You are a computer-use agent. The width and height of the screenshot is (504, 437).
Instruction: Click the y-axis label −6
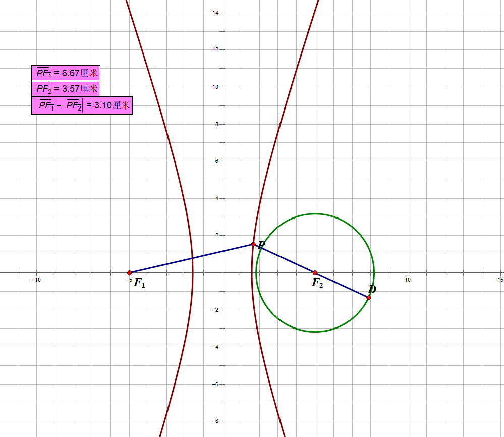215,384
